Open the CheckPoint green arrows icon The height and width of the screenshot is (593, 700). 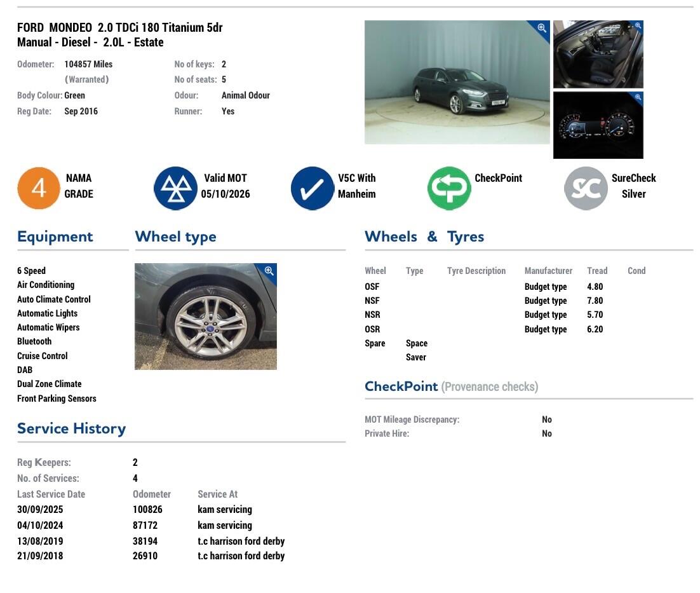click(x=449, y=188)
